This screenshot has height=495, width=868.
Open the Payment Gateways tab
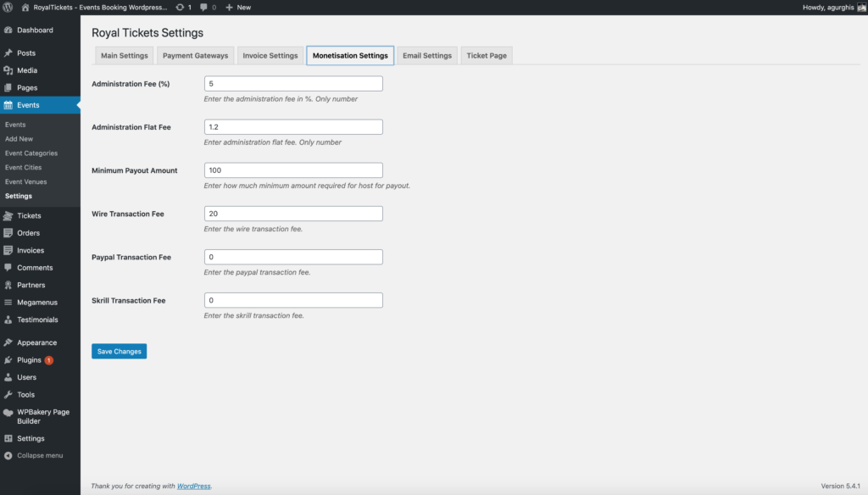tap(196, 55)
